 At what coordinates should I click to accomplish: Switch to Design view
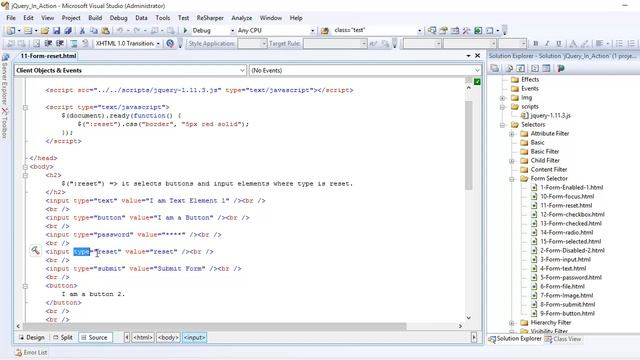31,338
